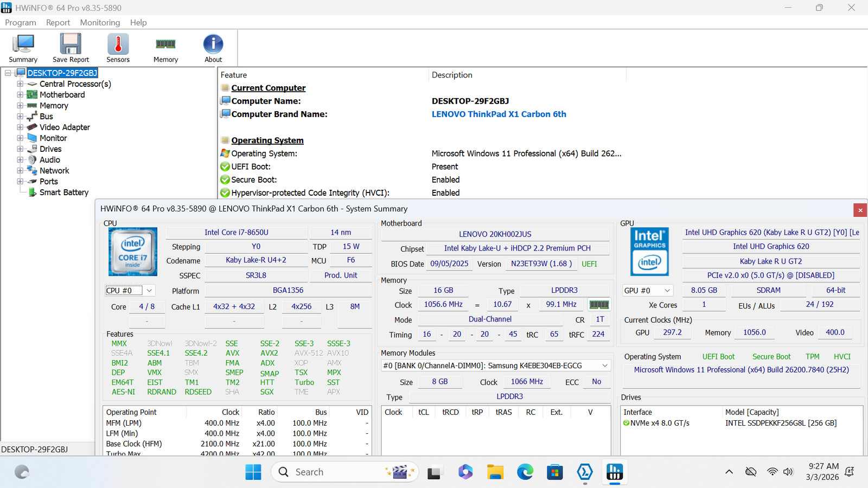Open the Memory module toolbar icon
The image size is (868, 488).
[165, 48]
